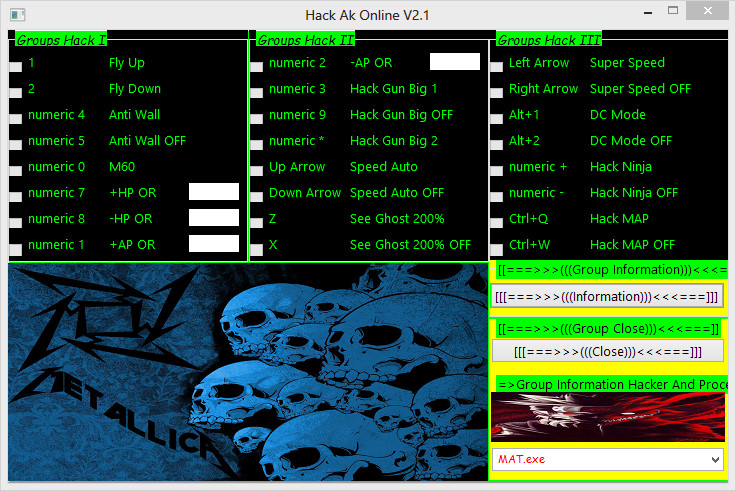Viewport: 736px width, 491px height.
Task: Minimize the Hack Ak Online window
Action: click(x=648, y=13)
